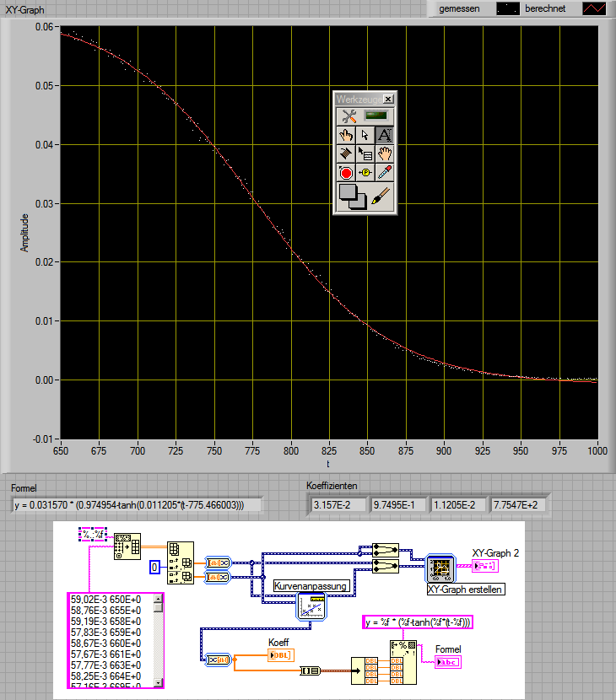Click the Koeff orange DBL terminal

(x=281, y=655)
